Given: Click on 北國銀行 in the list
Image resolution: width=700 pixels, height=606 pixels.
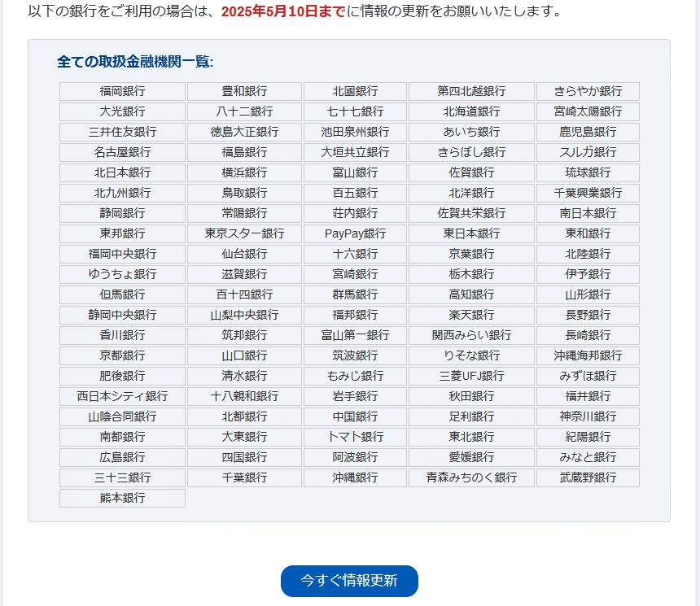Looking at the screenshot, I should pos(355,91).
